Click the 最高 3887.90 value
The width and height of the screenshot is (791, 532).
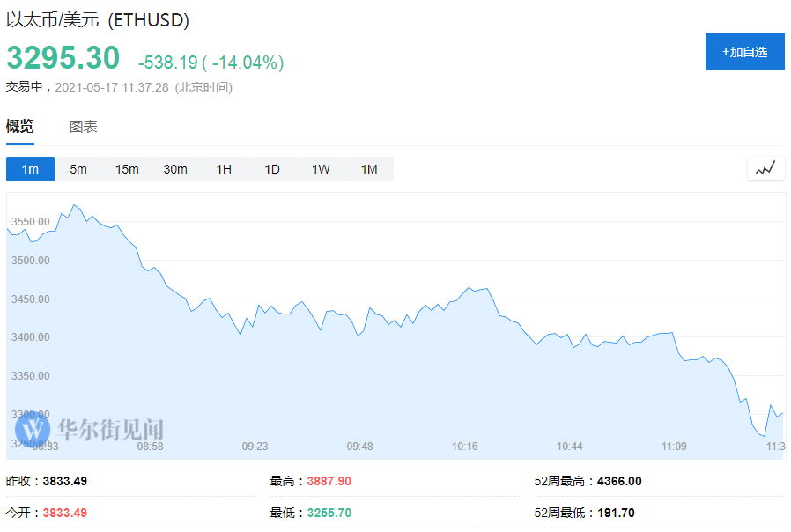pyautogui.click(x=332, y=481)
